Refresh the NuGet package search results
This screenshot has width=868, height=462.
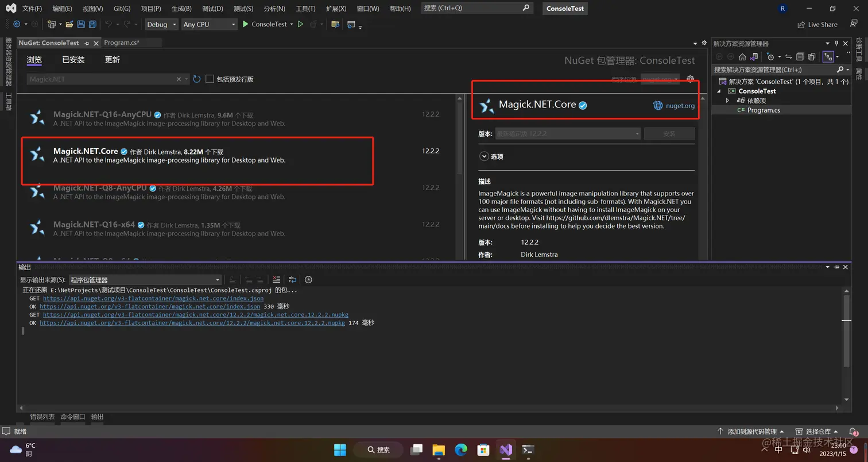(197, 79)
